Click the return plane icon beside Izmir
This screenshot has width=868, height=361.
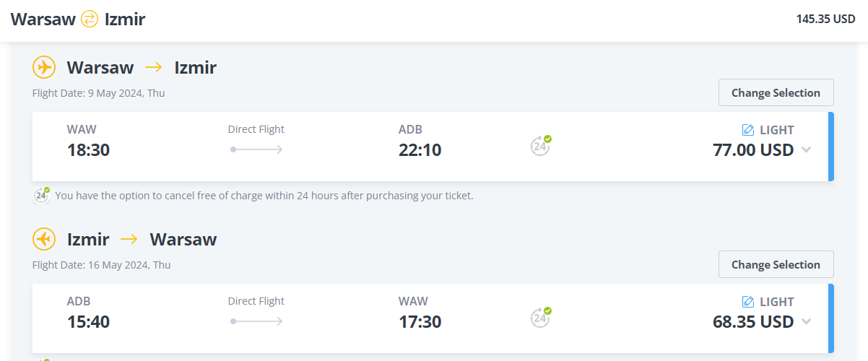coord(44,239)
